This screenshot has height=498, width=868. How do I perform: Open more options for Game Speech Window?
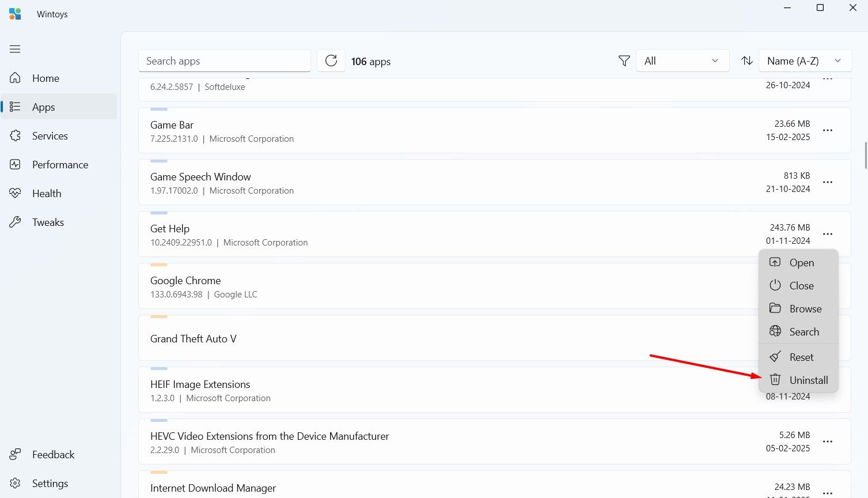(x=828, y=182)
